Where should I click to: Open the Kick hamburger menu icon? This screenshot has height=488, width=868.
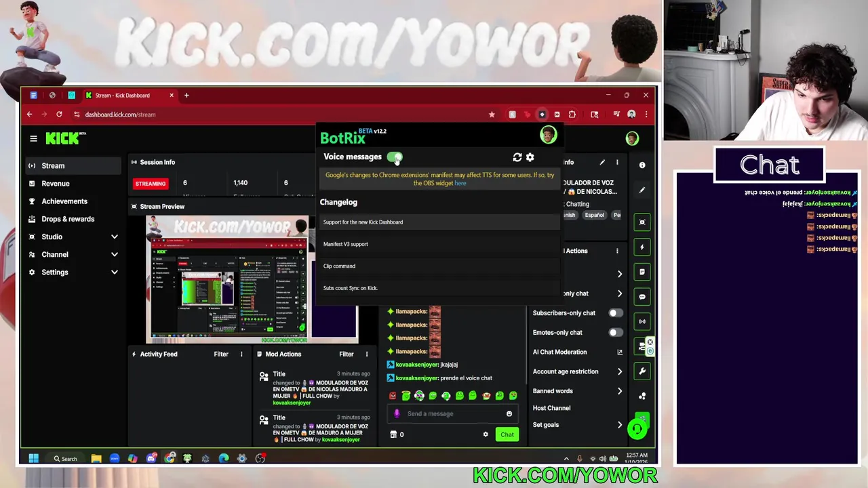[x=33, y=138]
